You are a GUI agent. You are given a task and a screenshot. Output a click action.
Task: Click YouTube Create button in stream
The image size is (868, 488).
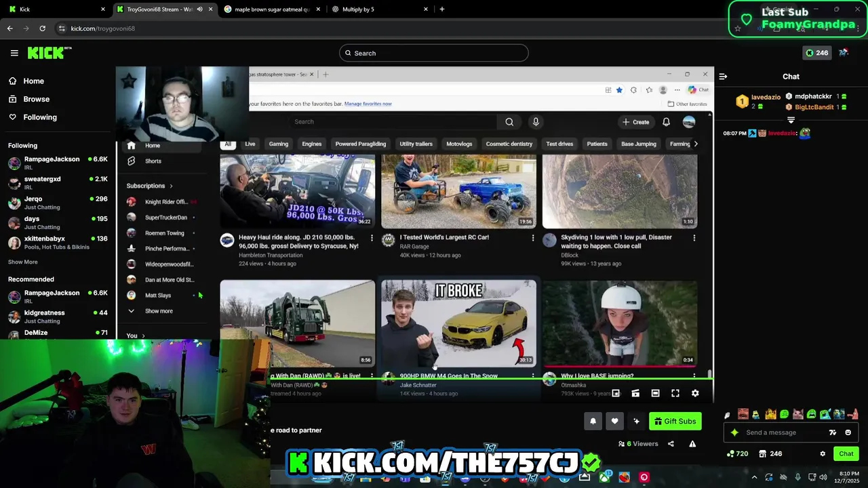[x=635, y=122]
